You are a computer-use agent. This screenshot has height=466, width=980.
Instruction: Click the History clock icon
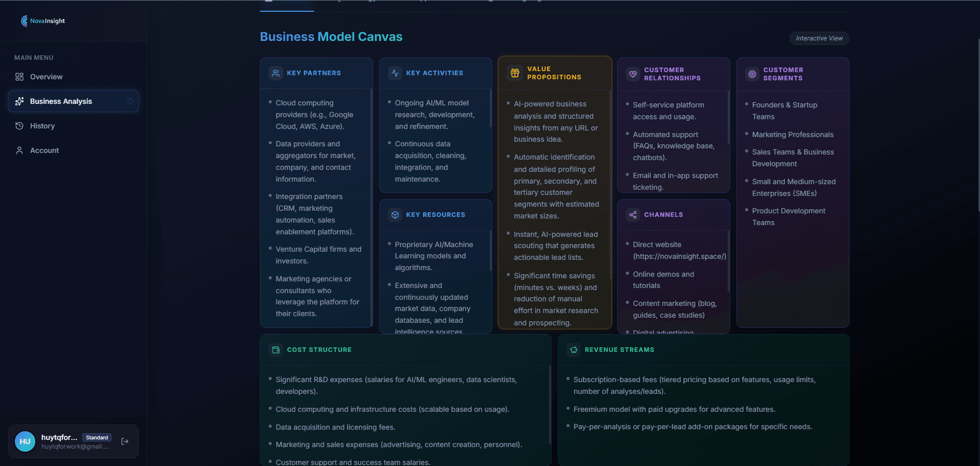[19, 125]
